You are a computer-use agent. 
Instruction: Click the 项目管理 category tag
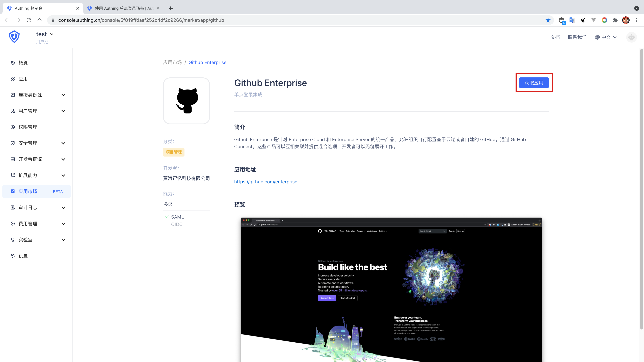click(x=174, y=152)
